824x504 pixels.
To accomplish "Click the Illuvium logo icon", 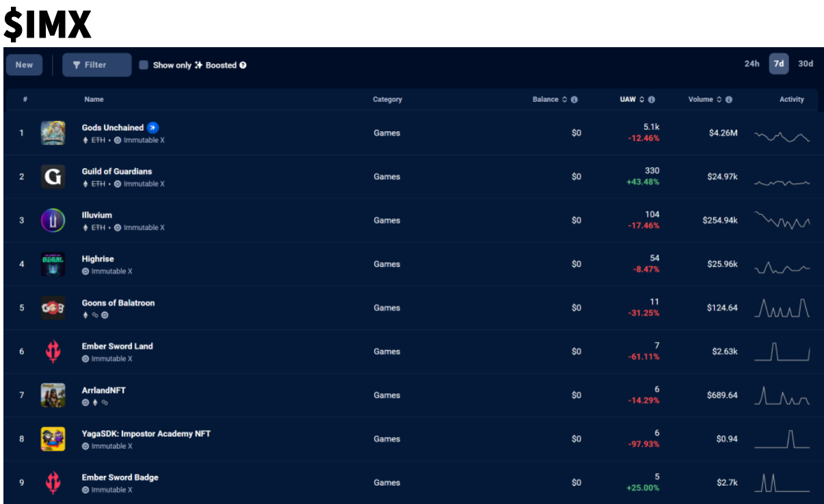I will tap(52, 220).
